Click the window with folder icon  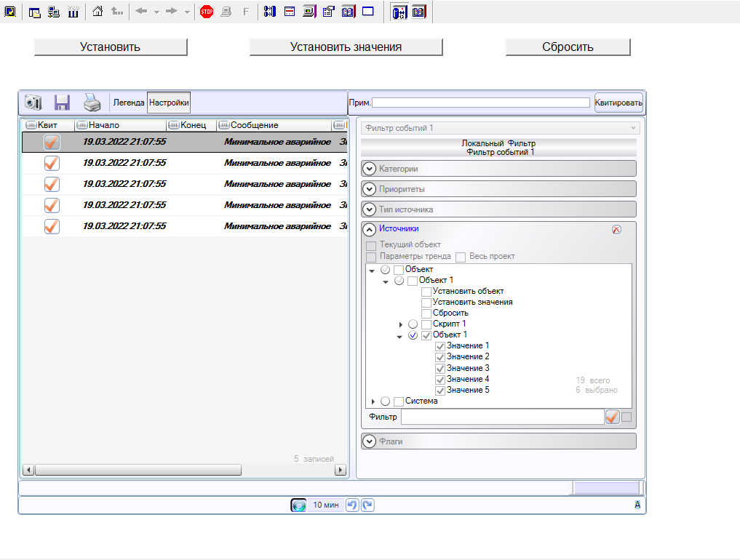pos(34,12)
